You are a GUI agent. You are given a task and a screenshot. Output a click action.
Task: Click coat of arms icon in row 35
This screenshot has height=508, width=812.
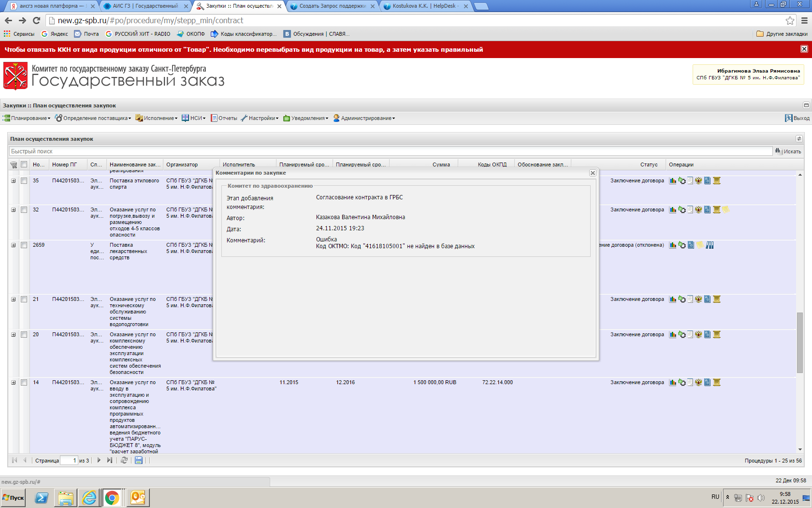(698, 181)
